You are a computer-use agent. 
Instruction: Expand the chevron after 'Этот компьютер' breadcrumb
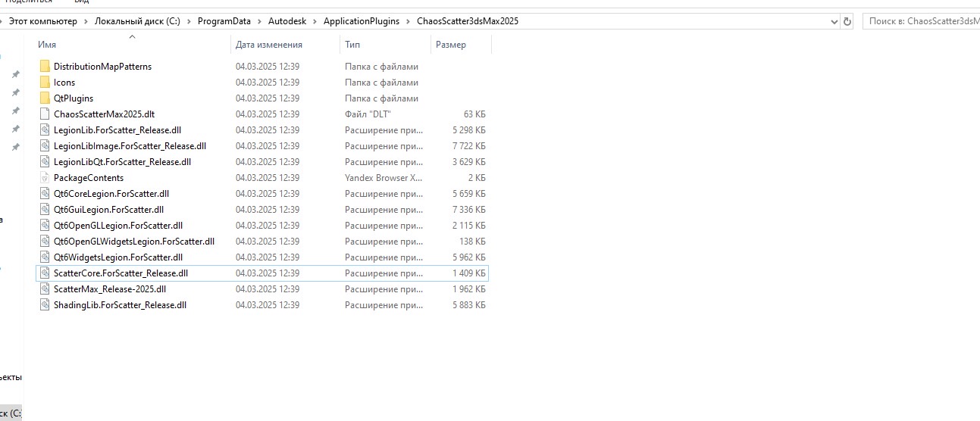click(86, 21)
